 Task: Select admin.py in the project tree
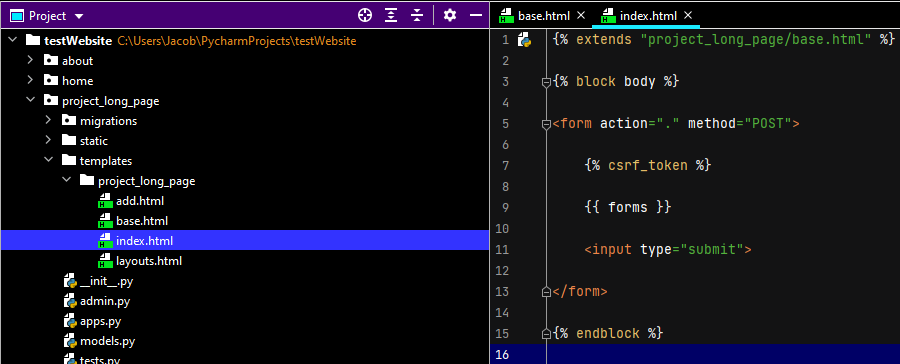105,301
